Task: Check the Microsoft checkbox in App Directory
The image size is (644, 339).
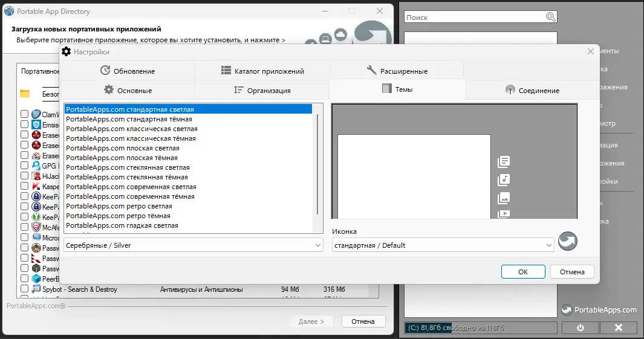Action: pyautogui.click(x=25, y=237)
